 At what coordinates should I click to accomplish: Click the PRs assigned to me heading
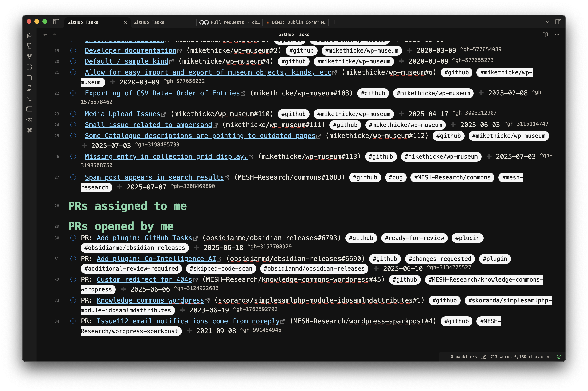[x=127, y=206]
